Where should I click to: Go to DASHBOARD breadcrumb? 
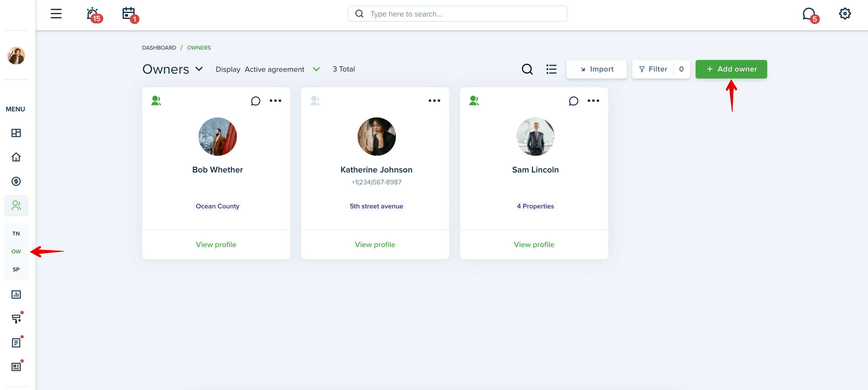[x=159, y=48]
